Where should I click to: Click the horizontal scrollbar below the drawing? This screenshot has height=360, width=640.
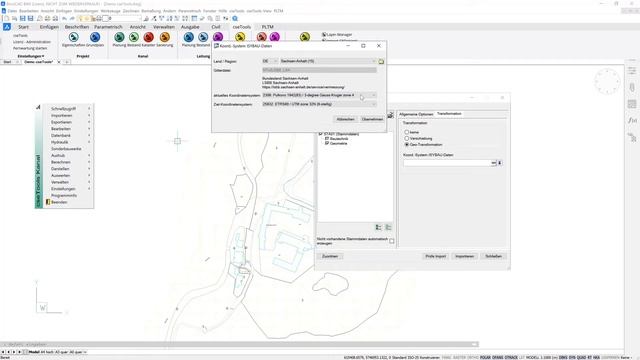coord(239,344)
